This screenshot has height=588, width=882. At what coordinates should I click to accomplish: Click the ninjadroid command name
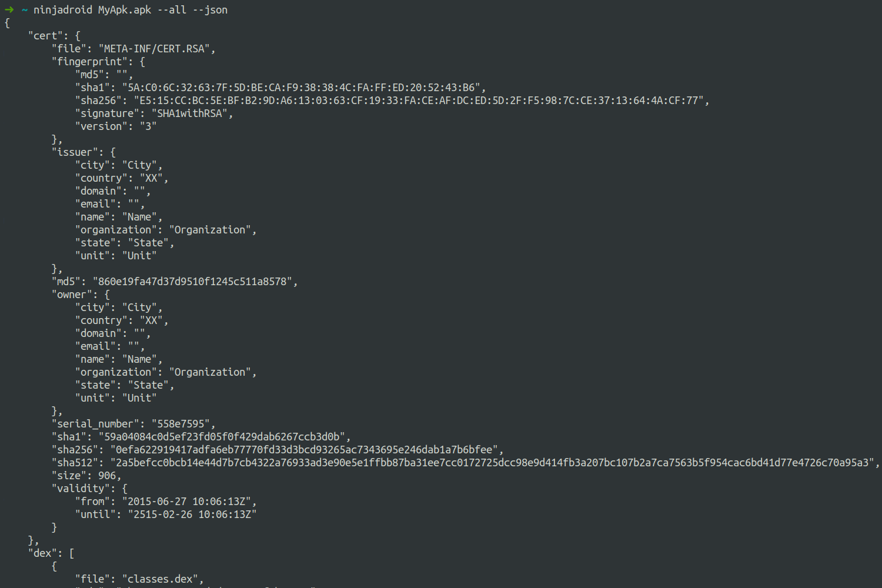[x=63, y=10]
